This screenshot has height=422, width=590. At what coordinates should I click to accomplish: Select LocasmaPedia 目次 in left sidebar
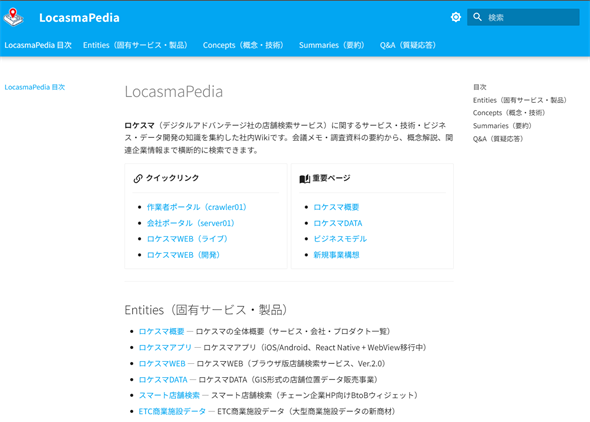point(35,87)
